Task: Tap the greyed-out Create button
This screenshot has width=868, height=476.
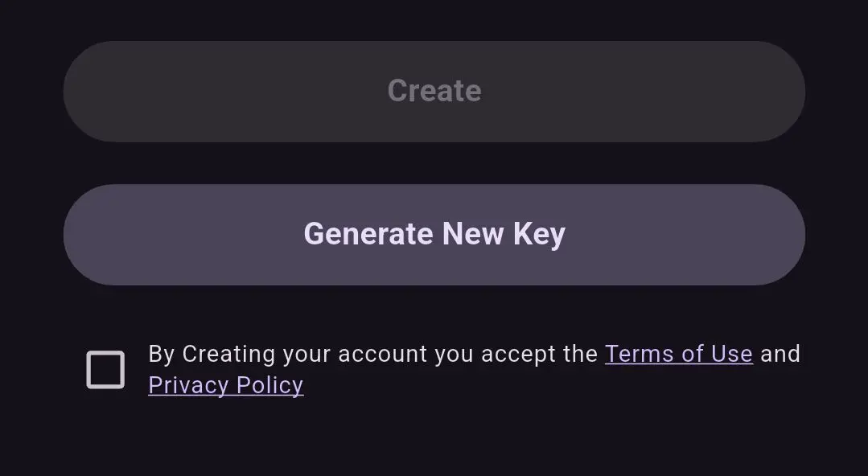Action: point(434,91)
